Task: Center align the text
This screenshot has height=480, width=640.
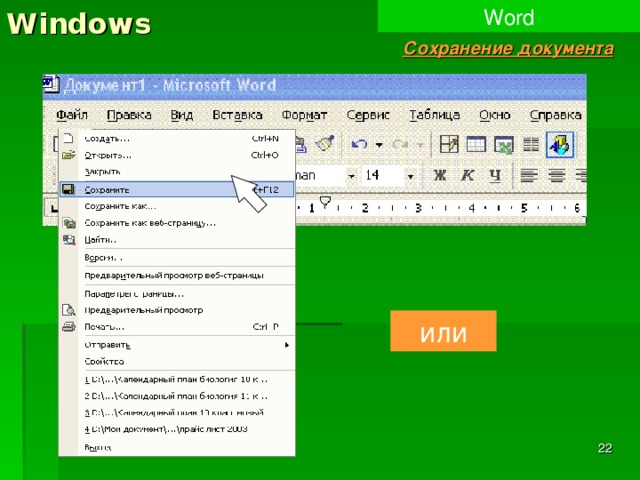Action: (557, 176)
